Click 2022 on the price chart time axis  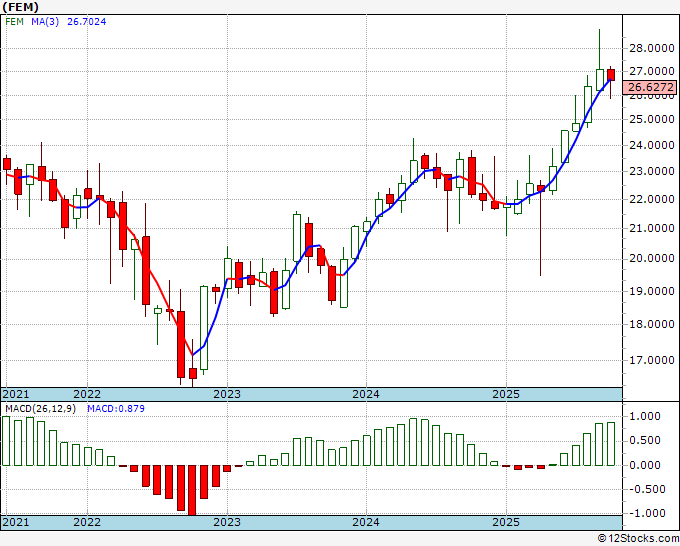(87, 394)
